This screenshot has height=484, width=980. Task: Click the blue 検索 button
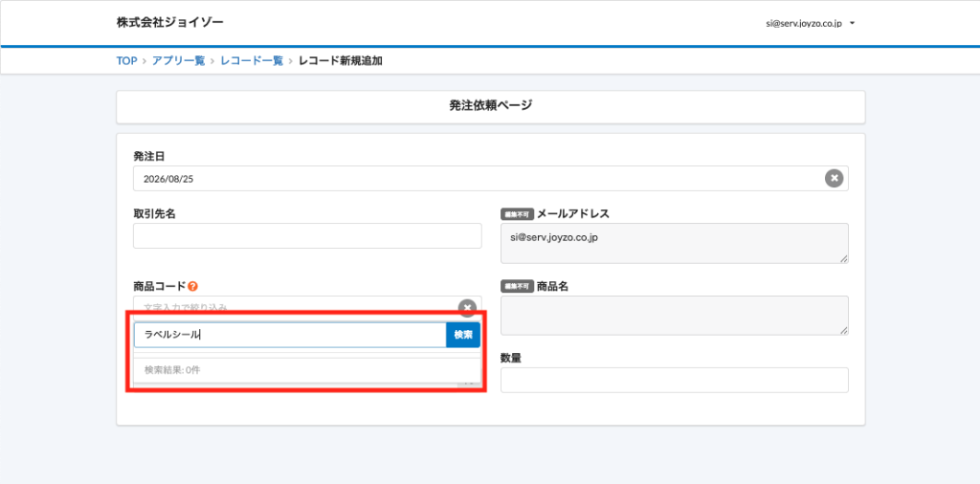click(x=463, y=335)
